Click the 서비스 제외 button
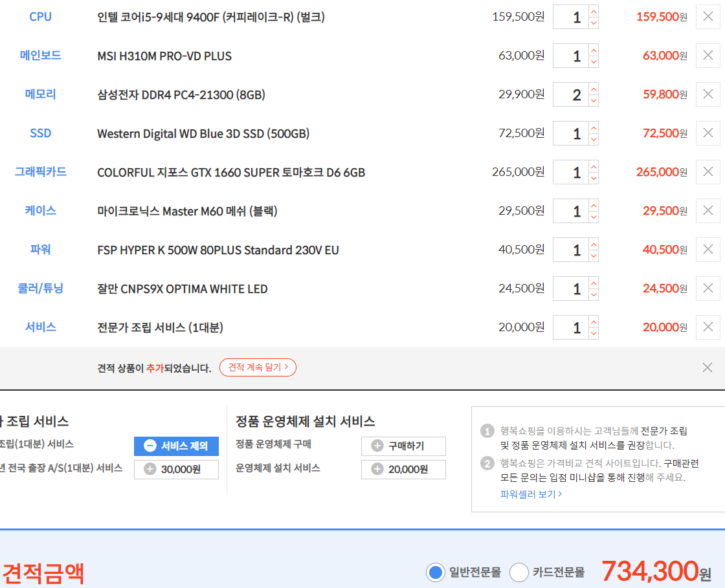 [x=176, y=446]
